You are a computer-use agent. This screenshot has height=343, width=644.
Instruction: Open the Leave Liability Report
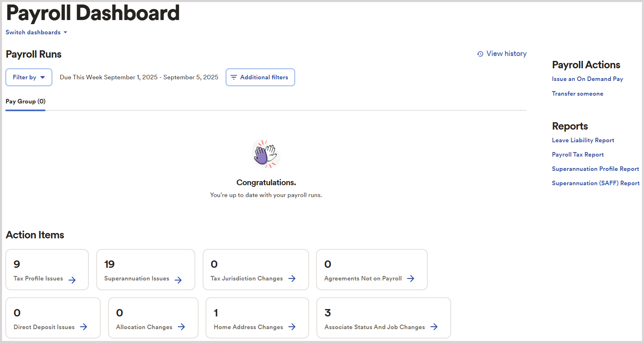583,140
